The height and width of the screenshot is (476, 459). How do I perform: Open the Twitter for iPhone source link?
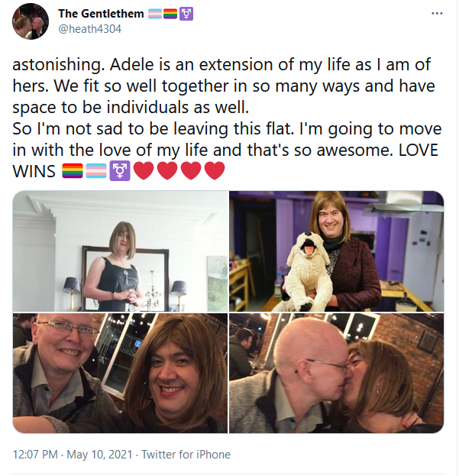(x=186, y=455)
